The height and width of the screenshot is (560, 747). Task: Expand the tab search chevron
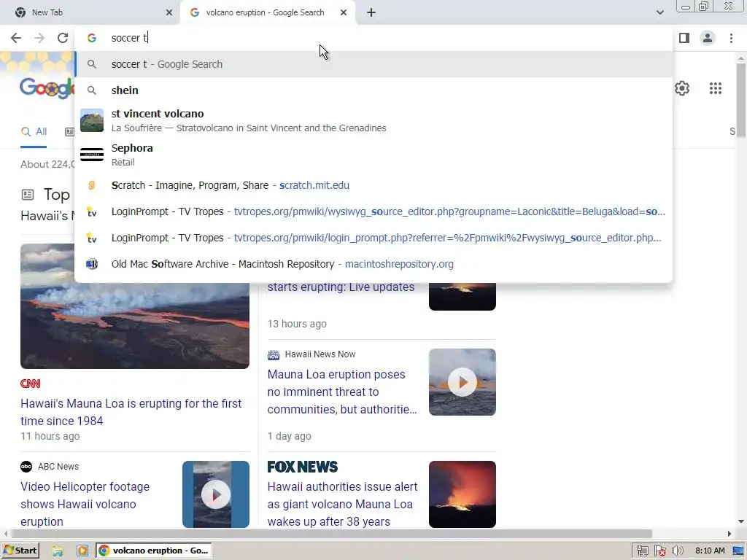tap(659, 12)
